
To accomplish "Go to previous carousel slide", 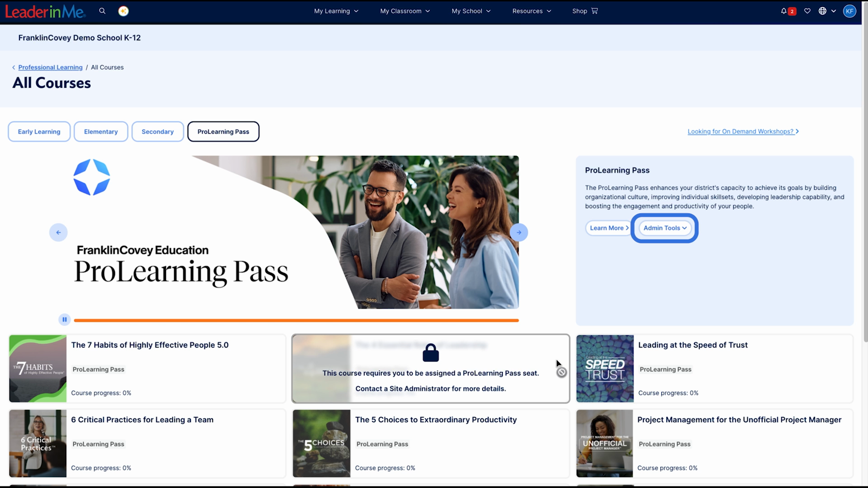I will tap(59, 233).
